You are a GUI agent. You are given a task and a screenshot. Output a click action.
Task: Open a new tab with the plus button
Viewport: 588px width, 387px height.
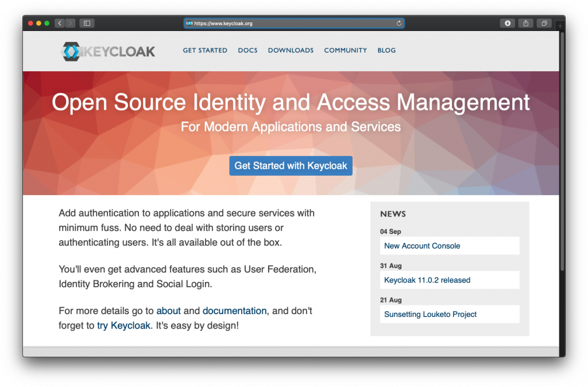559,25
